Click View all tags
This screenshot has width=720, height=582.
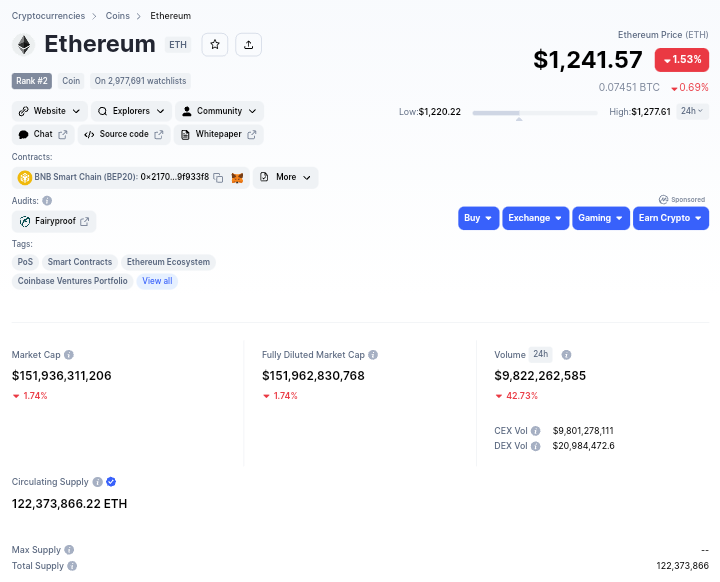[157, 281]
